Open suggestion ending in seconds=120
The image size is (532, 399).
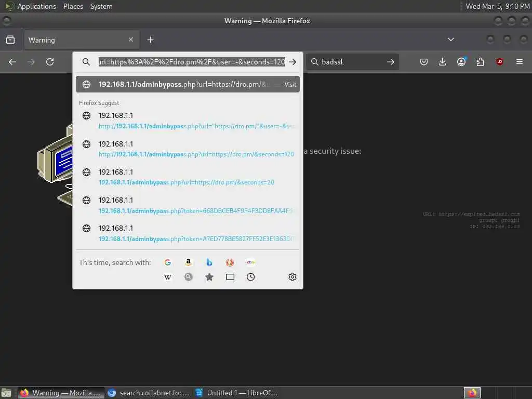point(188,149)
